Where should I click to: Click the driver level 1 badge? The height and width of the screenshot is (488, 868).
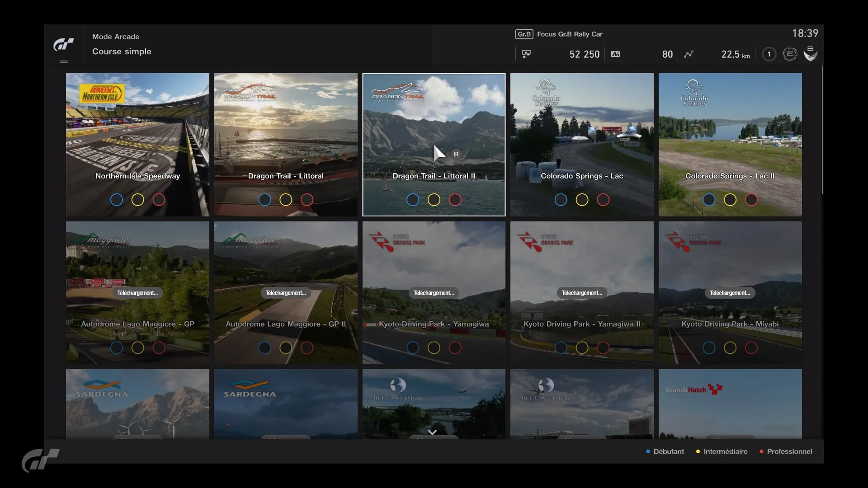(769, 54)
